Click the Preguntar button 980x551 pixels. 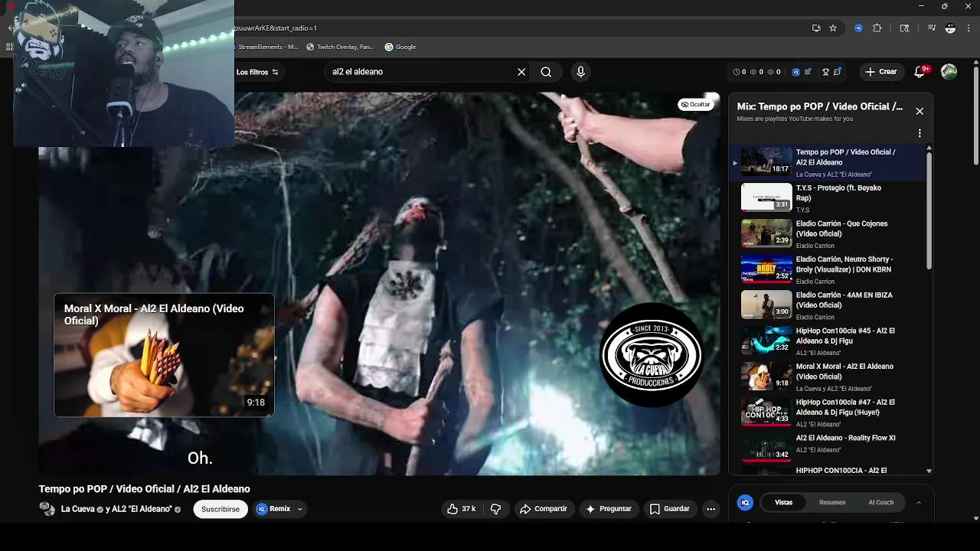point(609,509)
